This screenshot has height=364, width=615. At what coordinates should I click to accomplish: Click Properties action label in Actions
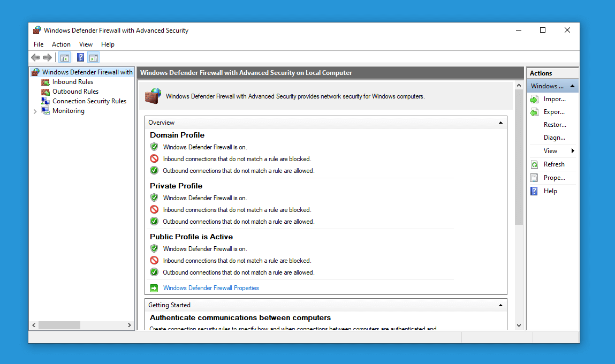click(554, 178)
